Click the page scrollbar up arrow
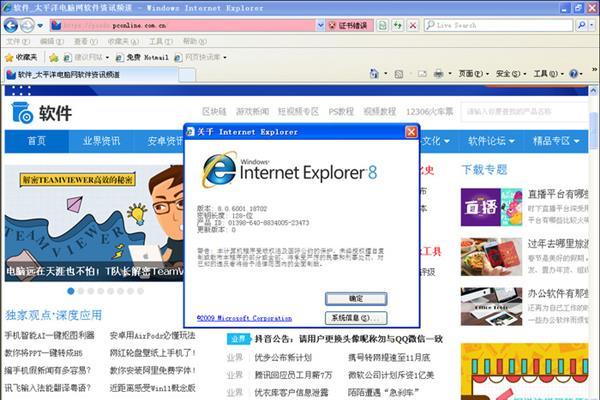Viewport: 600px width, 400px height. pyautogui.click(x=593, y=91)
